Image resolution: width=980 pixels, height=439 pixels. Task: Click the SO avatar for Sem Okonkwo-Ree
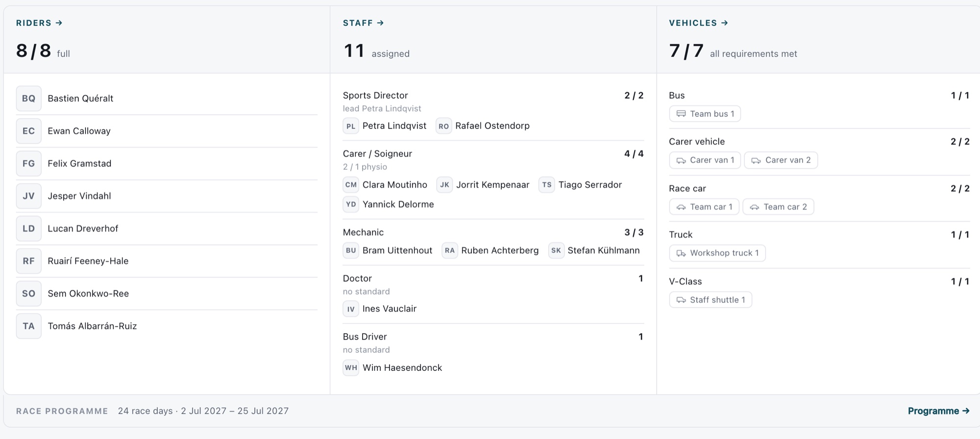click(x=28, y=294)
